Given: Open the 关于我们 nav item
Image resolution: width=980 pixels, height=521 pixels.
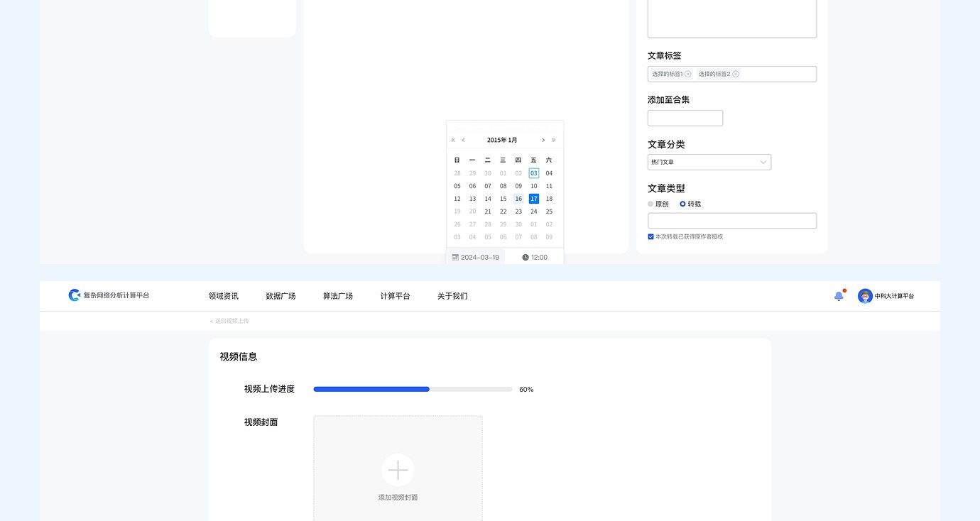Looking at the screenshot, I should [x=452, y=296].
